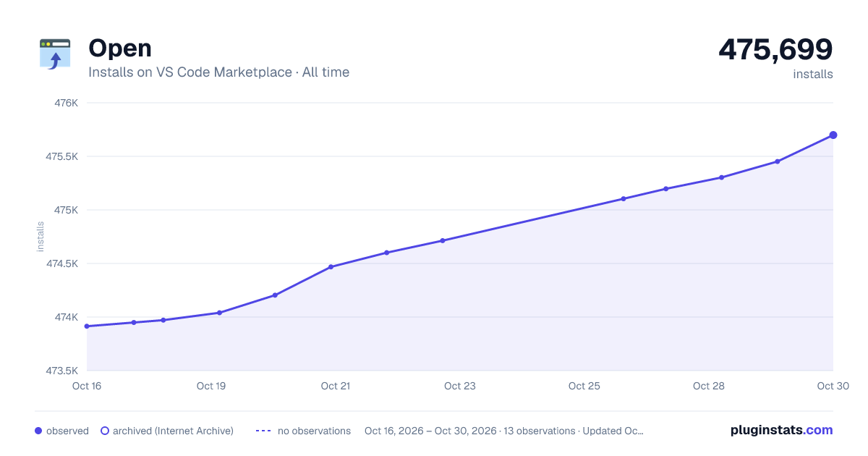The image size is (868, 456).
Task: Click the filled 'observed' legend dot
Action: click(x=38, y=431)
